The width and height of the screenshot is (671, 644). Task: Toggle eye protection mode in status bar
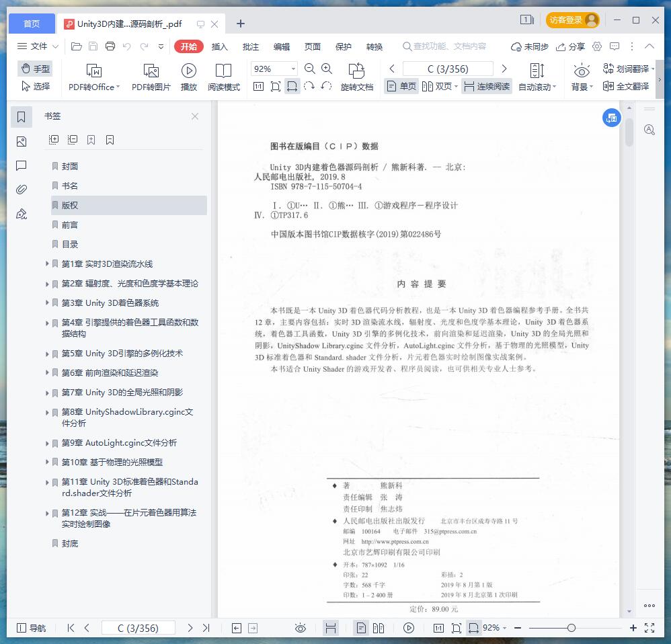(x=301, y=628)
